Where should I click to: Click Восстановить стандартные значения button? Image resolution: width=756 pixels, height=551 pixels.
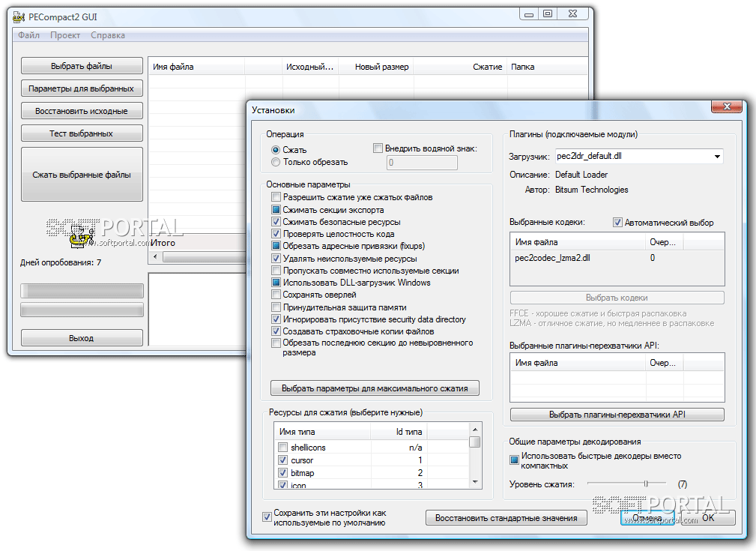(506, 518)
